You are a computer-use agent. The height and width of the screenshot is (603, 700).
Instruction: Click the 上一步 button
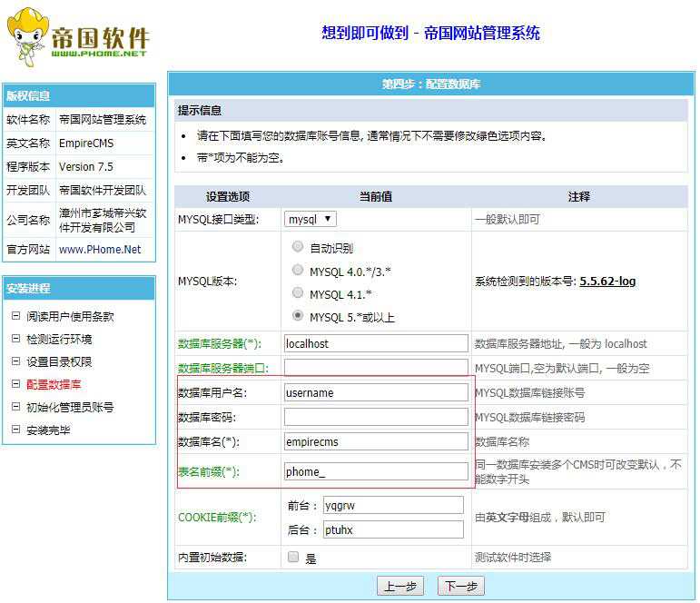point(400,586)
